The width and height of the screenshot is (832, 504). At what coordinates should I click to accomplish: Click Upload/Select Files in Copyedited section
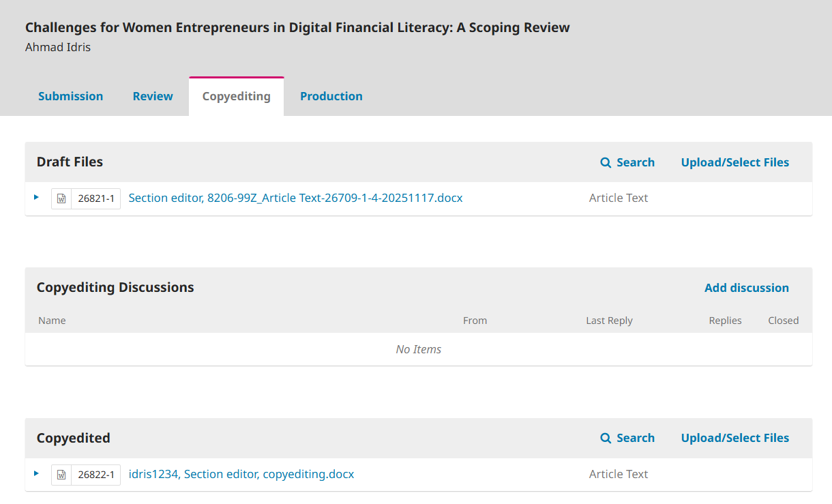(x=734, y=438)
